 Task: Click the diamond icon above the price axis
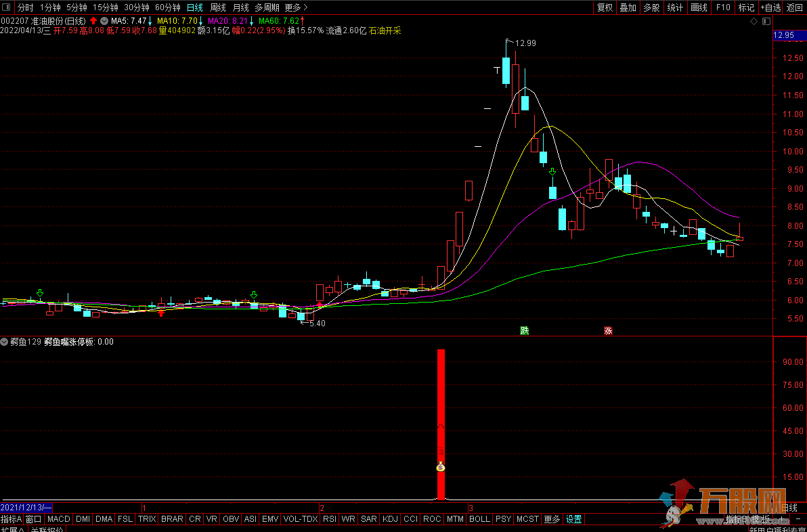[x=754, y=21]
